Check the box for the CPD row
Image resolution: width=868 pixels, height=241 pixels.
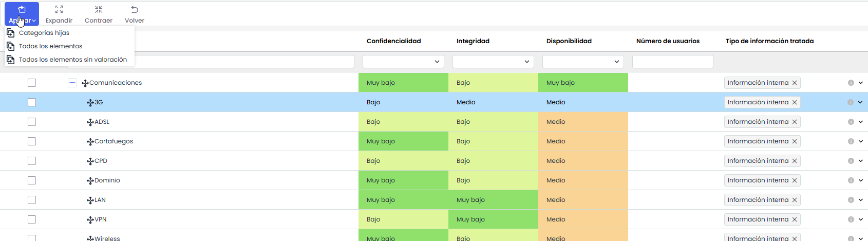[x=32, y=161]
